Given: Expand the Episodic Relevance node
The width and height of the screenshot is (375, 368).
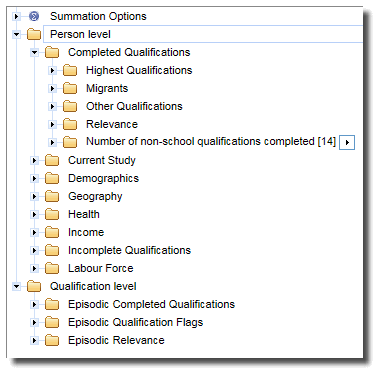Looking at the screenshot, I should 34,340.
